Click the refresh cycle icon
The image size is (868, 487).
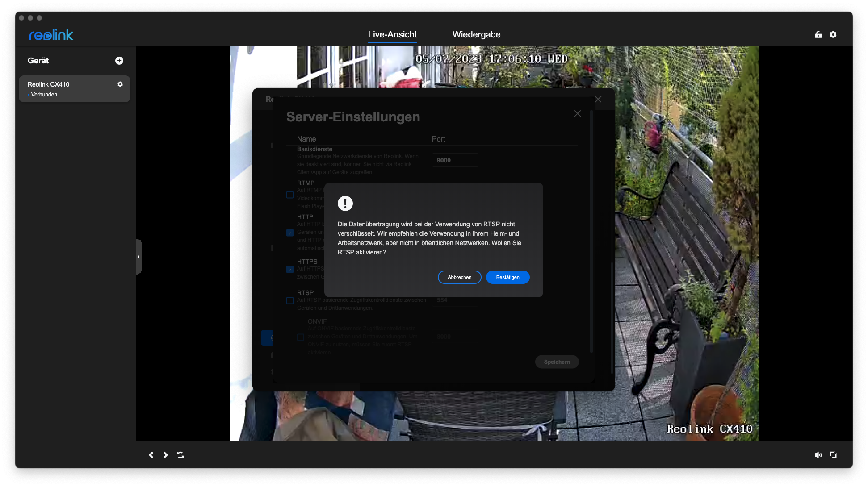click(x=180, y=455)
